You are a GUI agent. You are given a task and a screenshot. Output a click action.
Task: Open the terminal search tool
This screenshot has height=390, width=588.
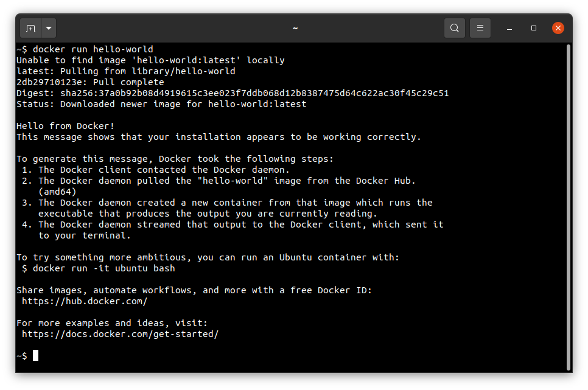pyautogui.click(x=455, y=28)
